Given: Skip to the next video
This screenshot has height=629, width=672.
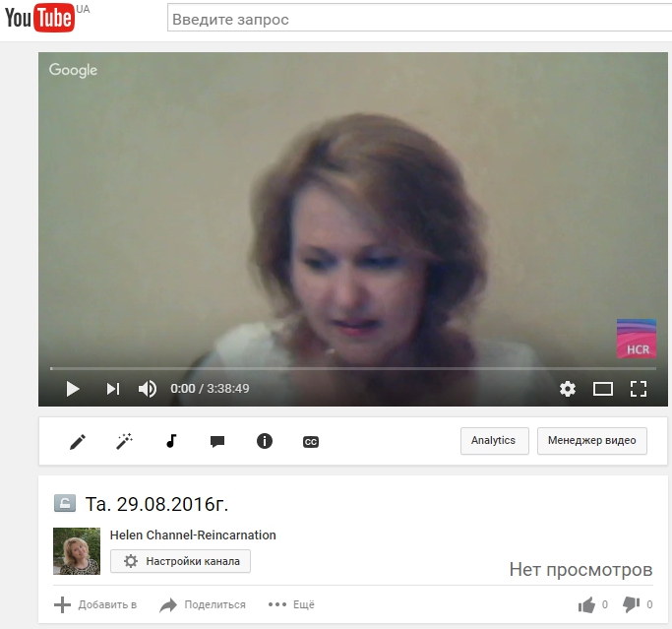Looking at the screenshot, I should (112, 389).
